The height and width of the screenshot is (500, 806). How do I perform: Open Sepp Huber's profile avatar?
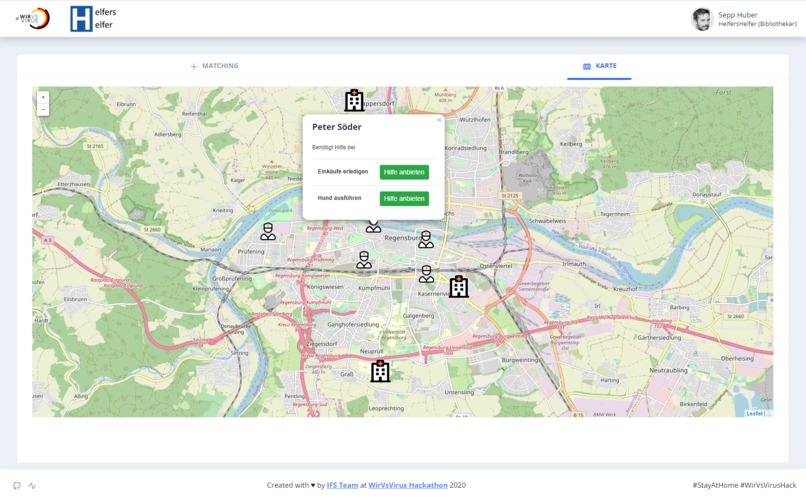click(x=702, y=20)
